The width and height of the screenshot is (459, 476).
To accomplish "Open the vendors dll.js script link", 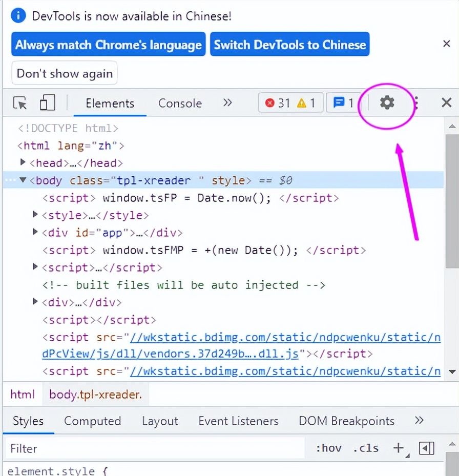I will (x=169, y=354).
